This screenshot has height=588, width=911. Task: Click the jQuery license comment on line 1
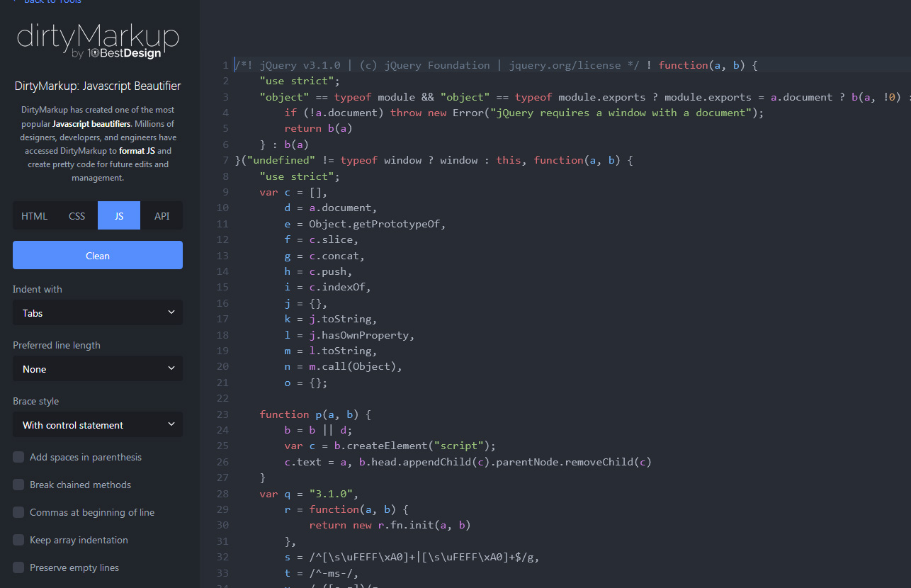pos(437,65)
